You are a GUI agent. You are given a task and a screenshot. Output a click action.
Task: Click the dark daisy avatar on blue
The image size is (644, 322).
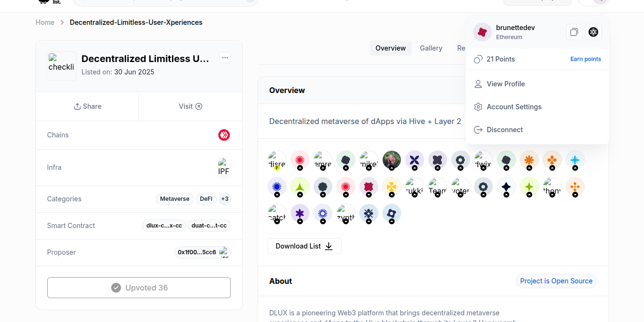tap(369, 213)
